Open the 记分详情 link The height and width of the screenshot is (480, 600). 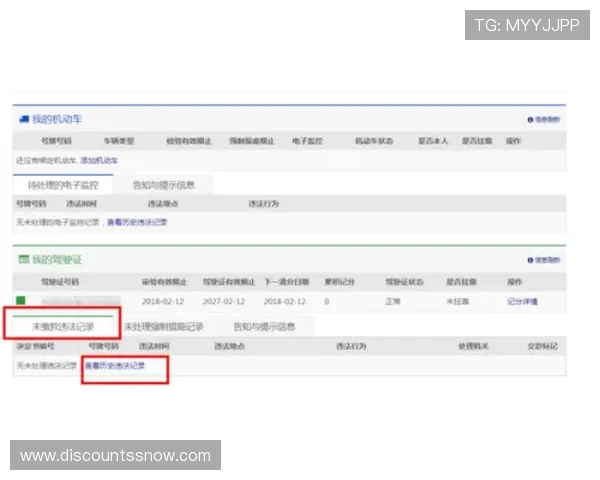522,301
